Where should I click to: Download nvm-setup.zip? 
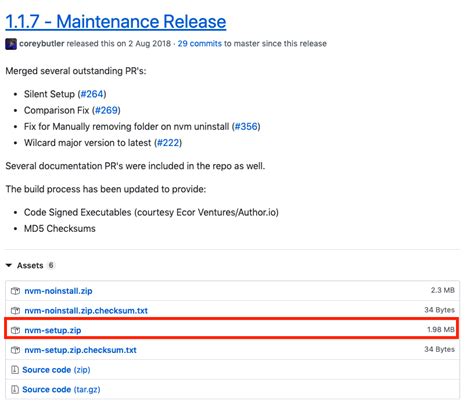click(x=53, y=330)
